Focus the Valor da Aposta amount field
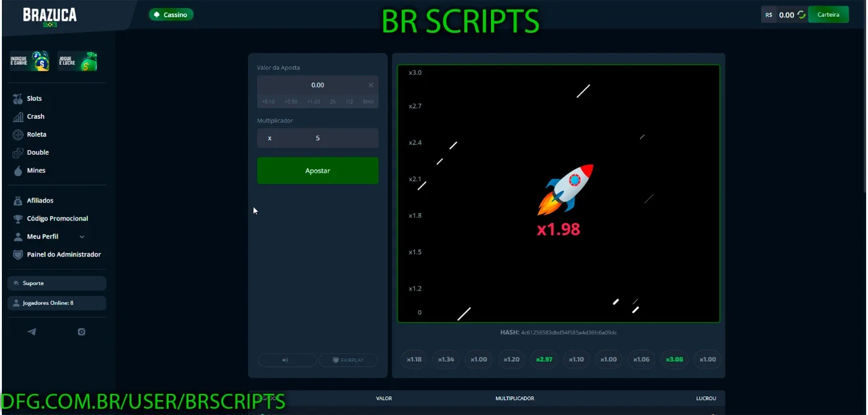This screenshot has width=868, height=415. pos(317,85)
